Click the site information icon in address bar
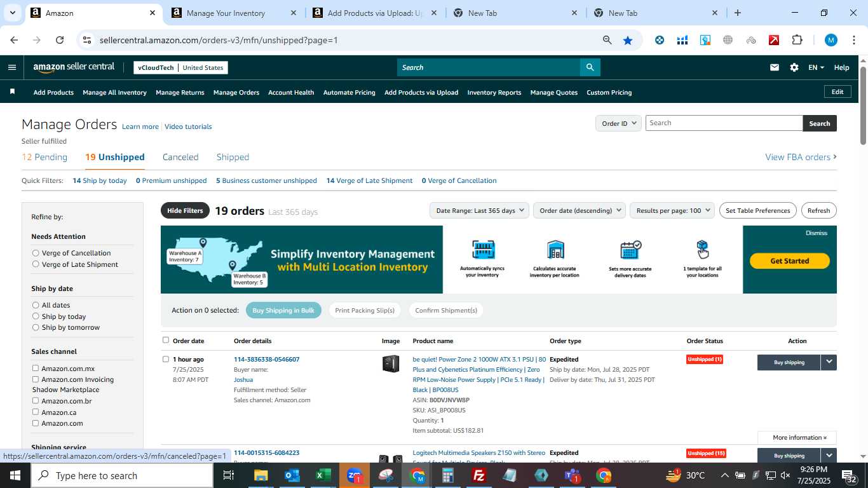The width and height of the screenshot is (868, 488). pyautogui.click(x=87, y=40)
